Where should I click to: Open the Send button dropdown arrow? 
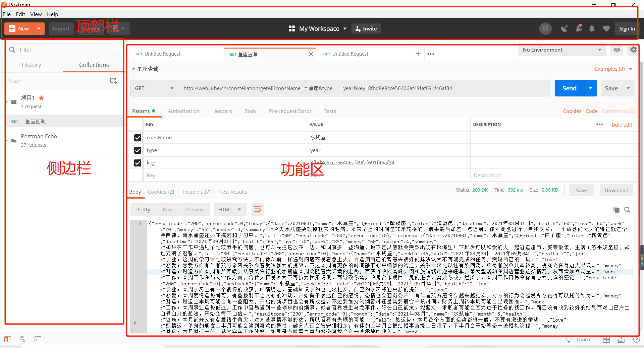pyautogui.click(x=590, y=88)
